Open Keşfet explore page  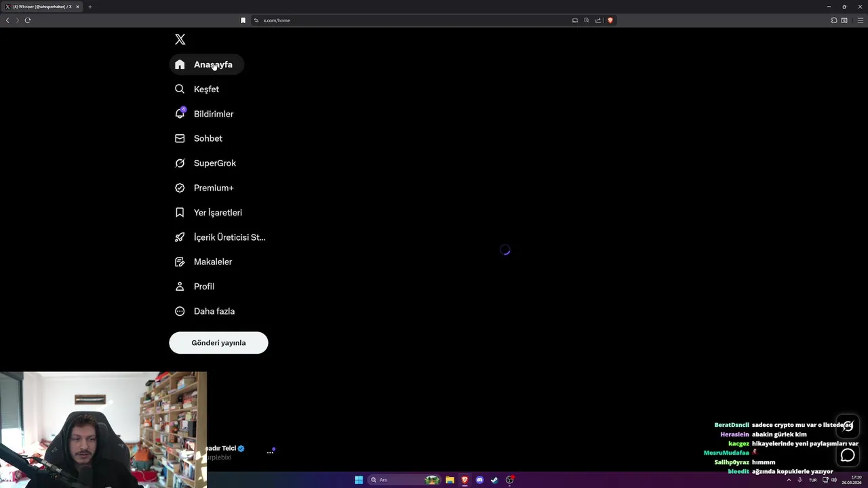coord(197,89)
